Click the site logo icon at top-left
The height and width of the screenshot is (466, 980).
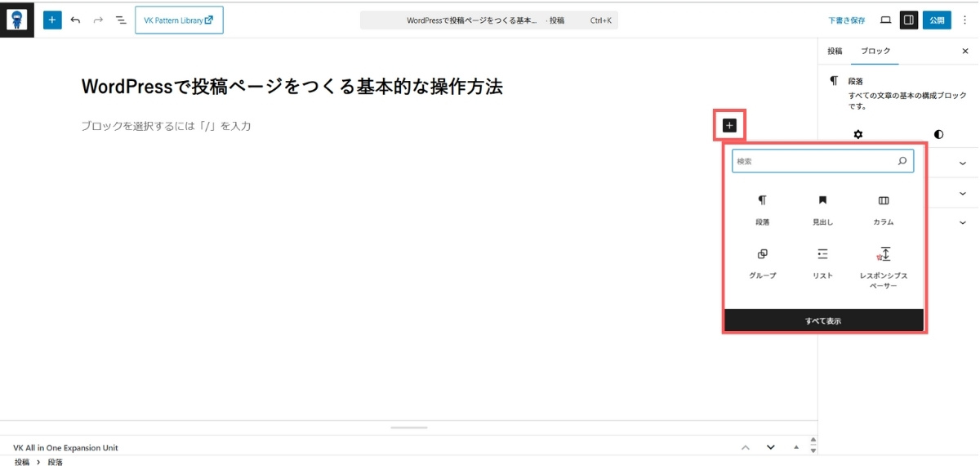tap(17, 20)
